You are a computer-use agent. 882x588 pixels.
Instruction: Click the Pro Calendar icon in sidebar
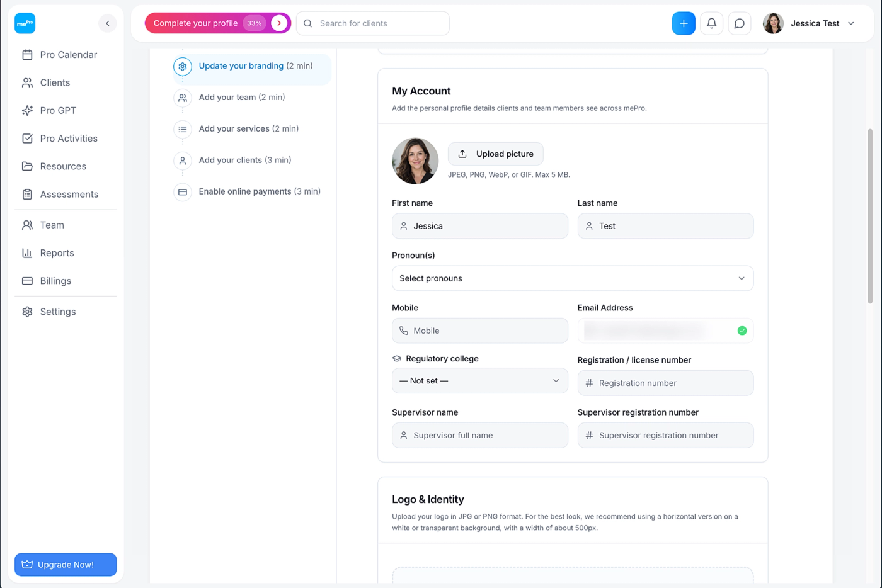point(27,55)
